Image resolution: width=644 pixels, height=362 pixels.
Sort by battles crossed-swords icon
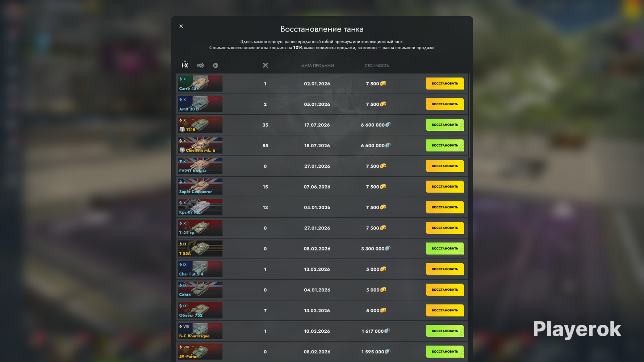point(265,66)
